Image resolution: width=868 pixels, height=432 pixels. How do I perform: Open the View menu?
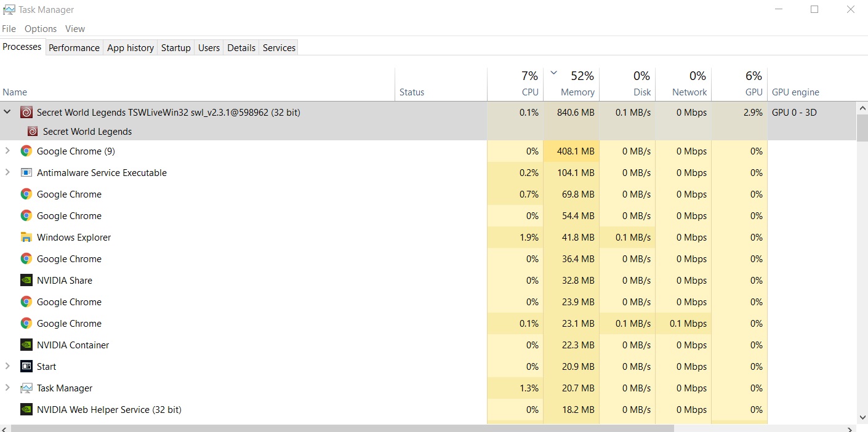(x=75, y=29)
